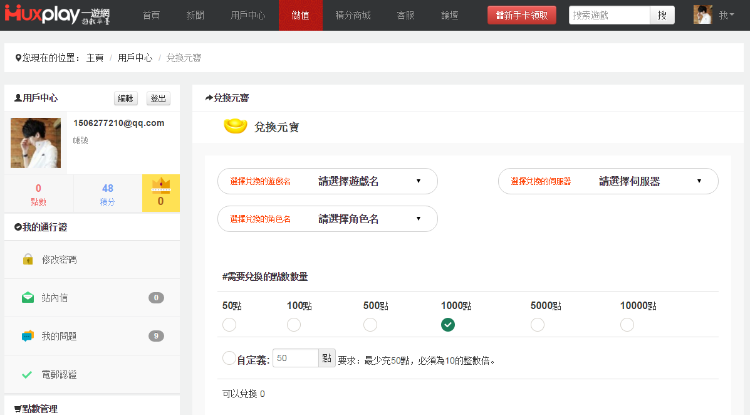Click the yellow lock icon for 修改密碼
The height and width of the screenshot is (415, 750).
[28, 260]
